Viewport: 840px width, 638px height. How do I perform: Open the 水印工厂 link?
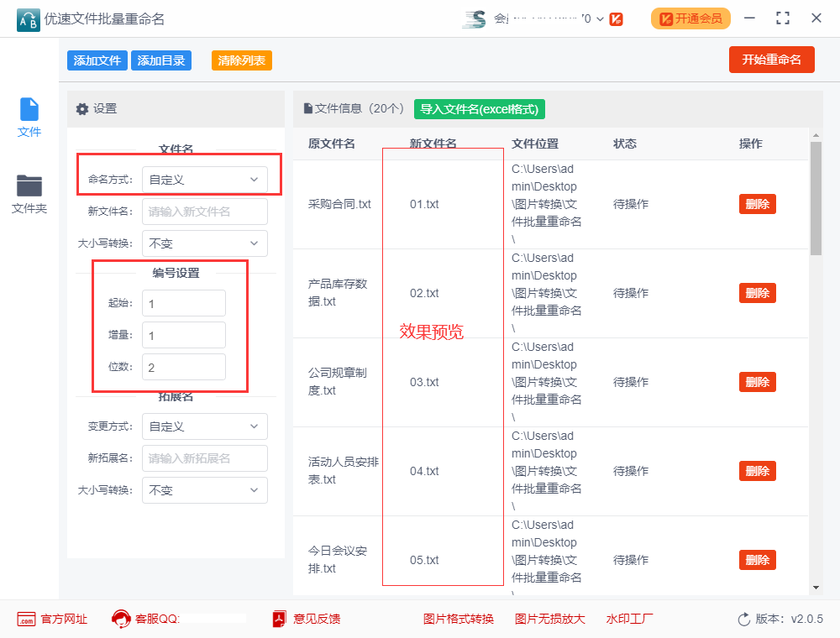tap(629, 620)
